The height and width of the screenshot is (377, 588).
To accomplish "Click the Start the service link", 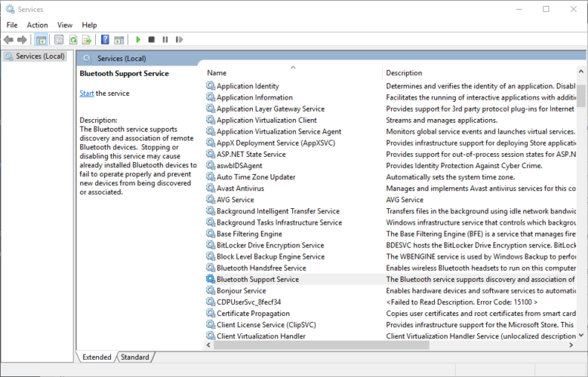I will (x=87, y=93).
